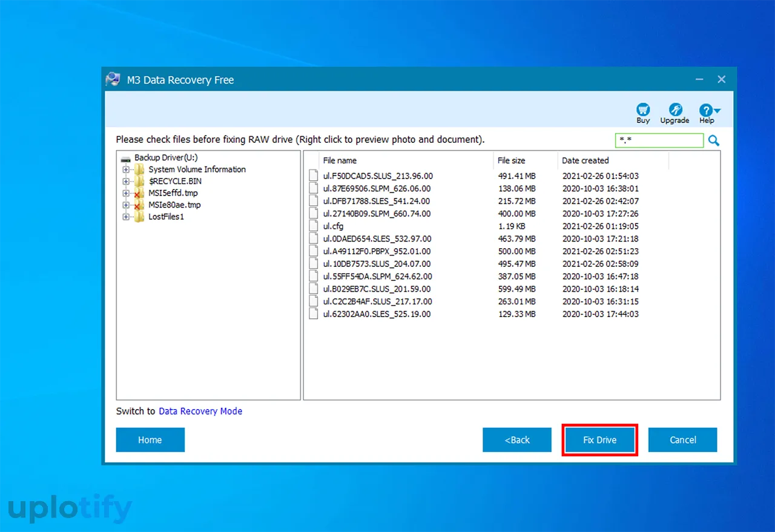Click the search magnifier icon
The height and width of the screenshot is (532, 775).
(x=714, y=141)
